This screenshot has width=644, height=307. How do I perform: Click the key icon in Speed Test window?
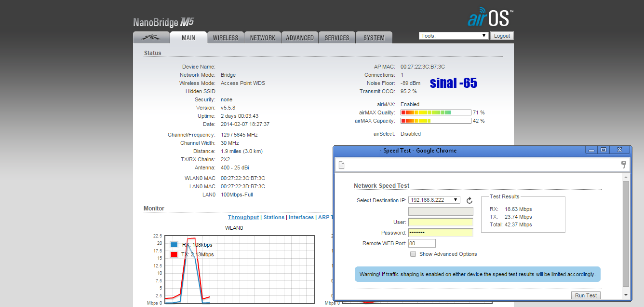click(x=623, y=165)
